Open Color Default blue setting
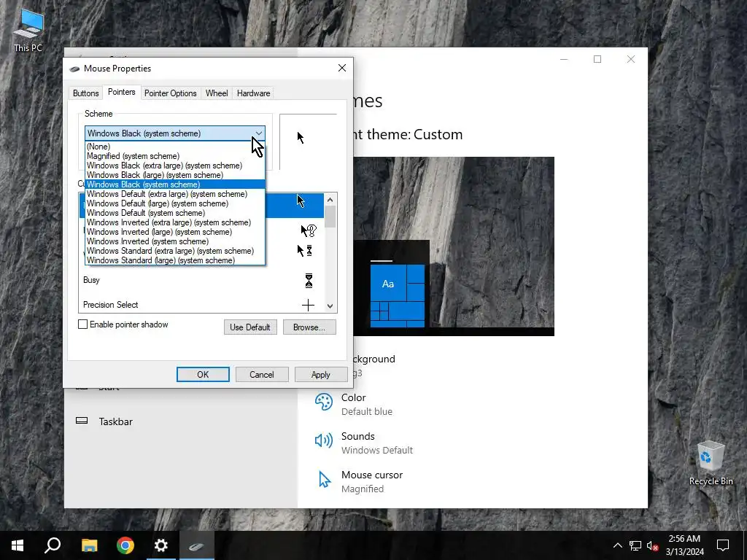The image size is (747, 560). click(367, 404)
